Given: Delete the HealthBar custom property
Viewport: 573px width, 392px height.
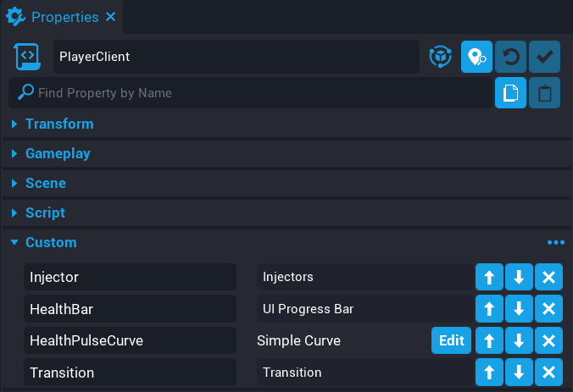Looking at the screenshot, I should click(x=548, y=309).
